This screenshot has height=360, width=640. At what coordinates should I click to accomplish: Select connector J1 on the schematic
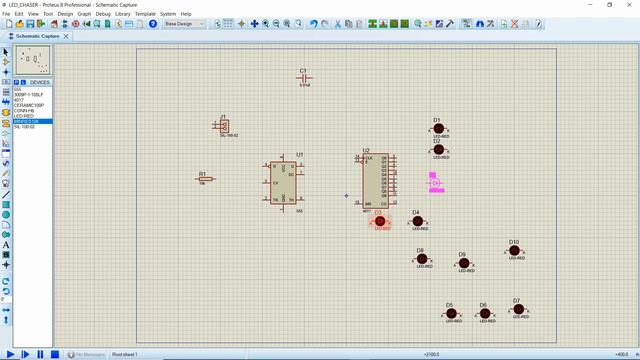(223, 126)
